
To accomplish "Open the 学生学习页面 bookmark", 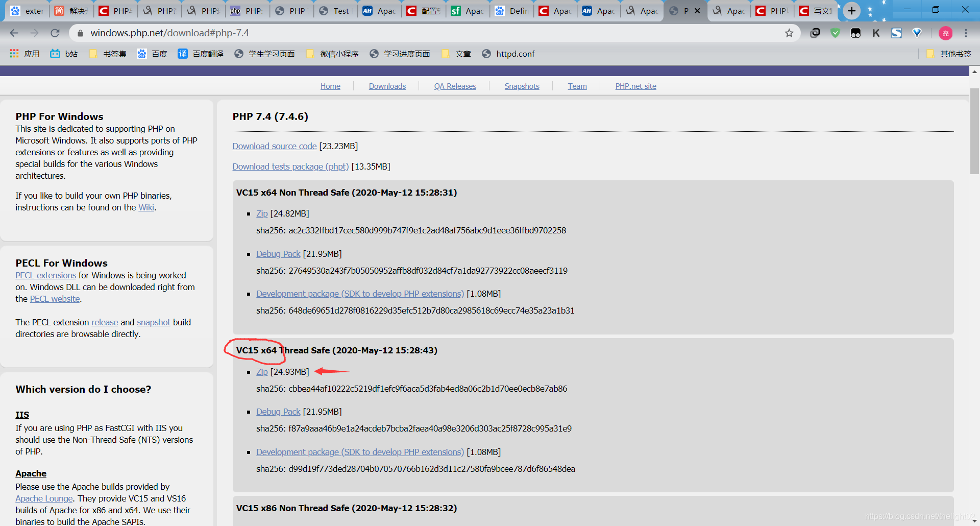I will (x=264, y=54).
